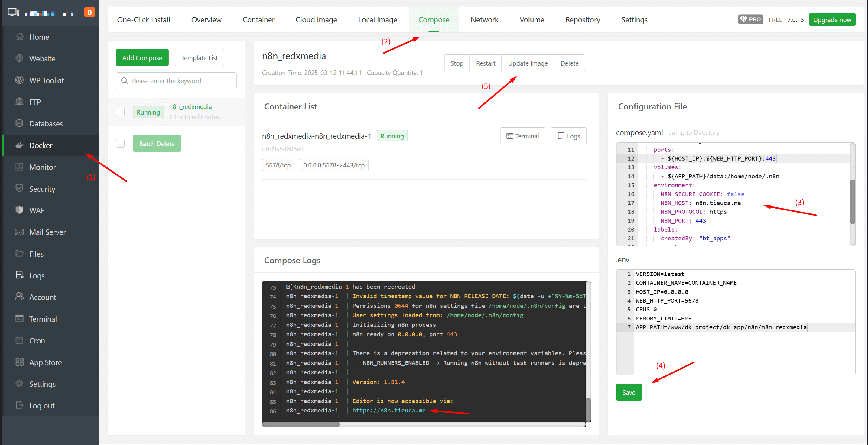Click the 5678/tcp port tag

point(278,165)
